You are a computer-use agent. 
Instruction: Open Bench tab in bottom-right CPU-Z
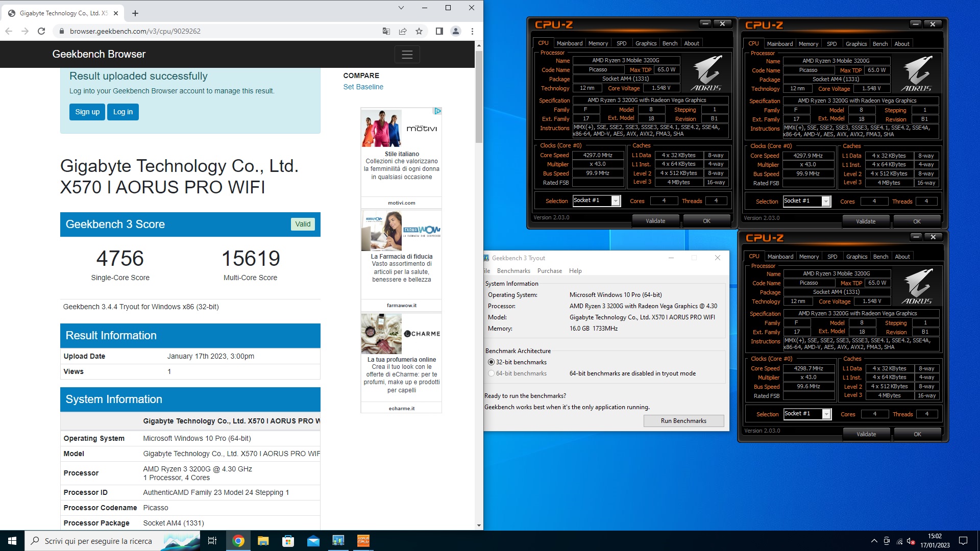point(880,257)
